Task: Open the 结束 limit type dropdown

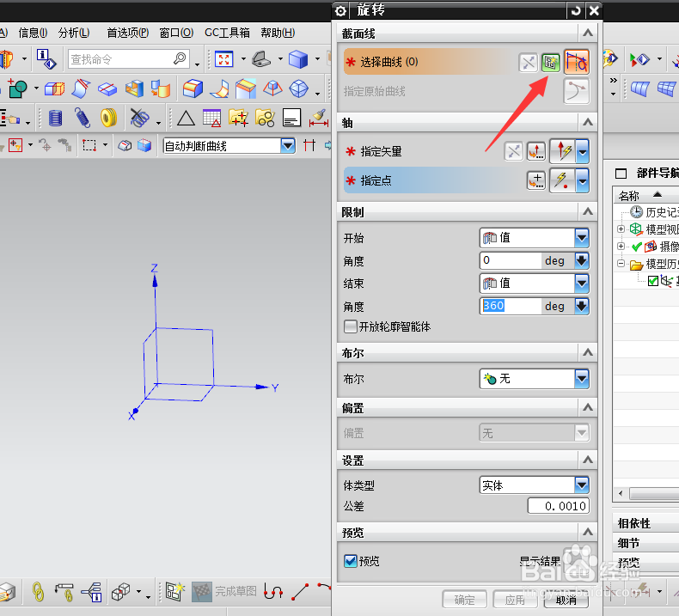Action: pyautogui.click(x=582, y=284)
